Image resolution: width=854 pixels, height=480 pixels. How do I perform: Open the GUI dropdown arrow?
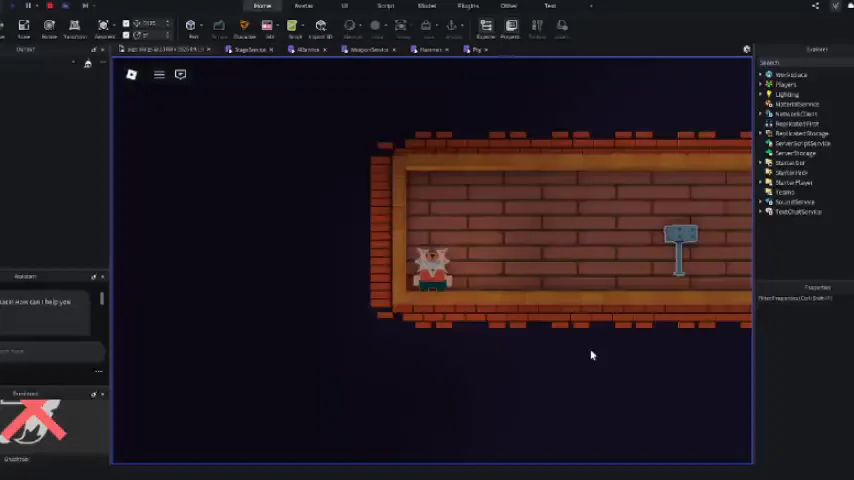pos(278,25)
